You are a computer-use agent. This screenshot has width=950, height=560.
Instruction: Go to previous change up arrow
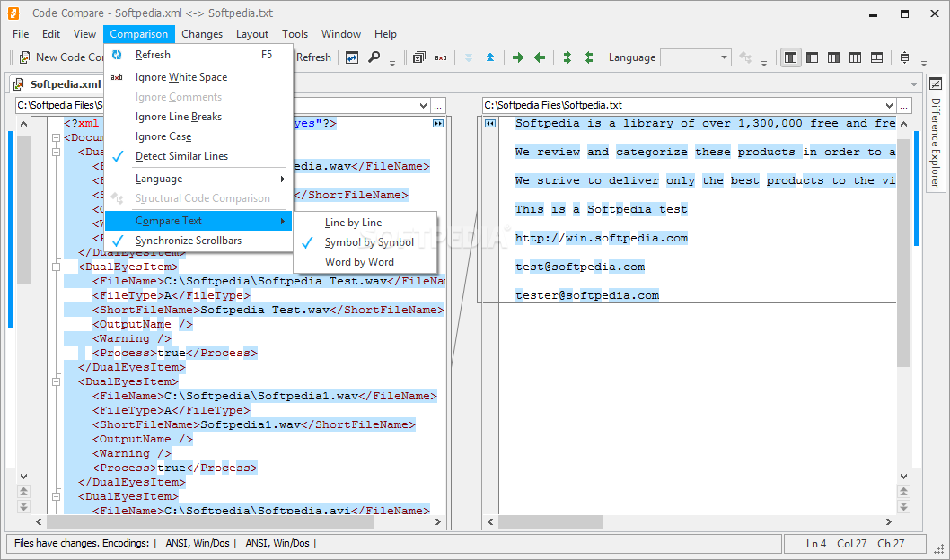pyautogui.click(x=490, y=57)
